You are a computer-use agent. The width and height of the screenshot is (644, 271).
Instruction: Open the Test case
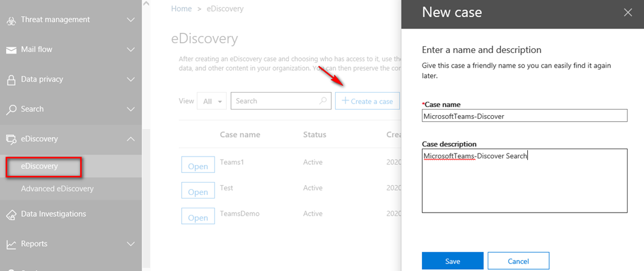198,192
